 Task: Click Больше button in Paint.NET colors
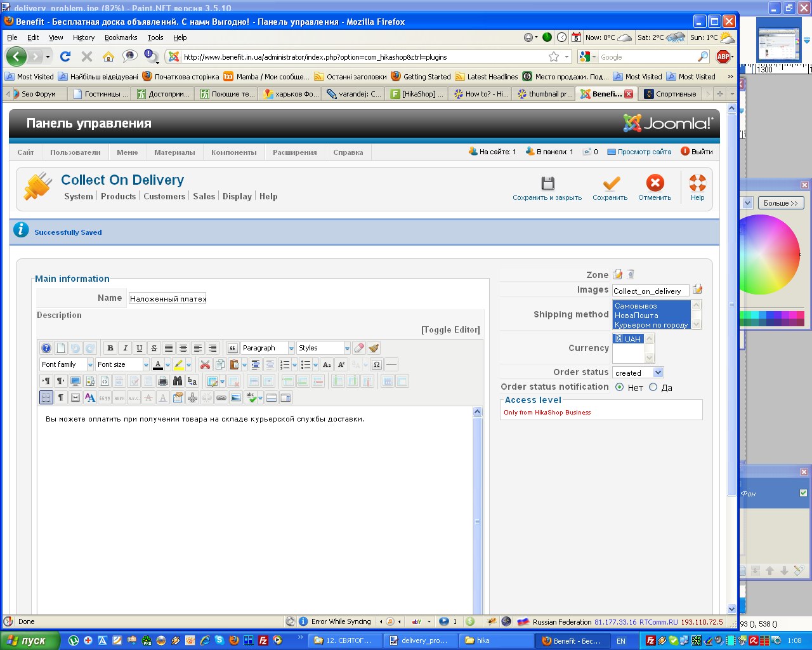point(780,202)
